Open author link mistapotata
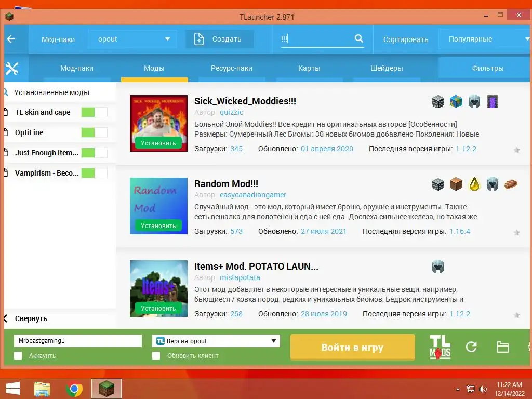This screenshot has width=532, height=399. [x=240, y=277]
